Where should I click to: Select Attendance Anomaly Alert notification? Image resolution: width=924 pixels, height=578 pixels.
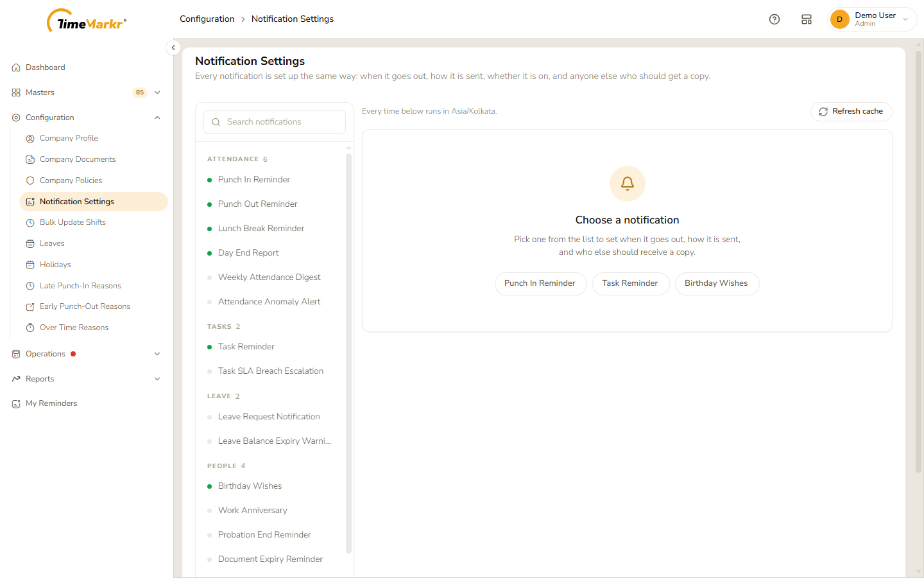pyautogui.click(x=270, y=302)
